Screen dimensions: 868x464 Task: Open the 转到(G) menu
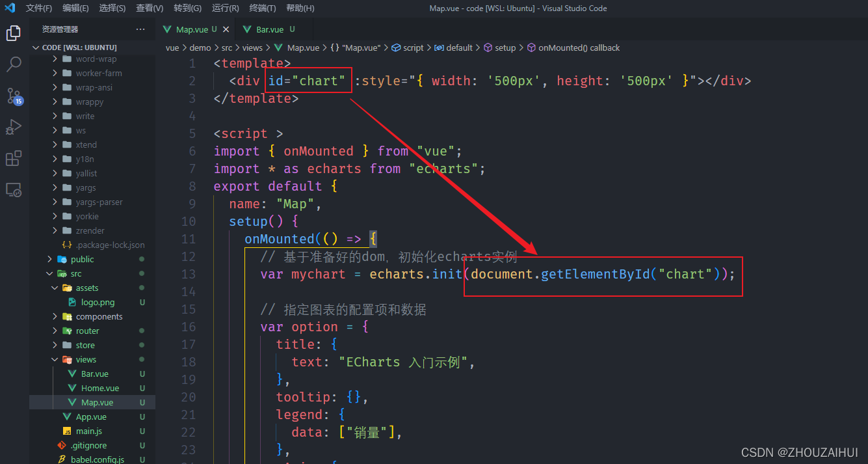click(x=188, y=8)
